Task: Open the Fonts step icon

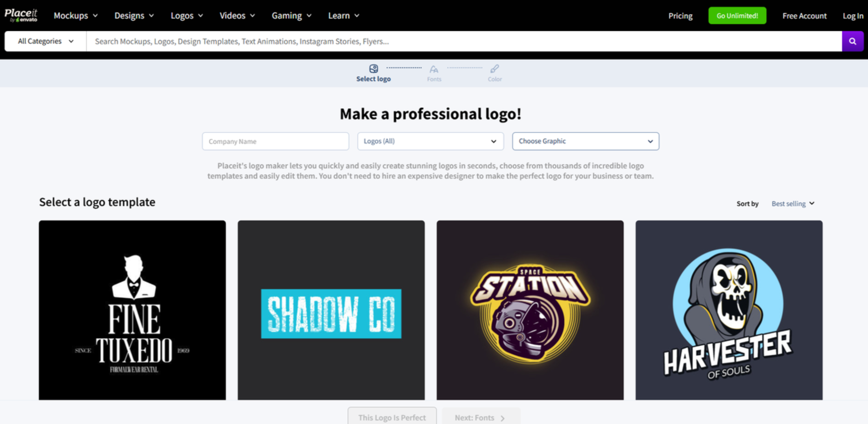Action: 434,70
